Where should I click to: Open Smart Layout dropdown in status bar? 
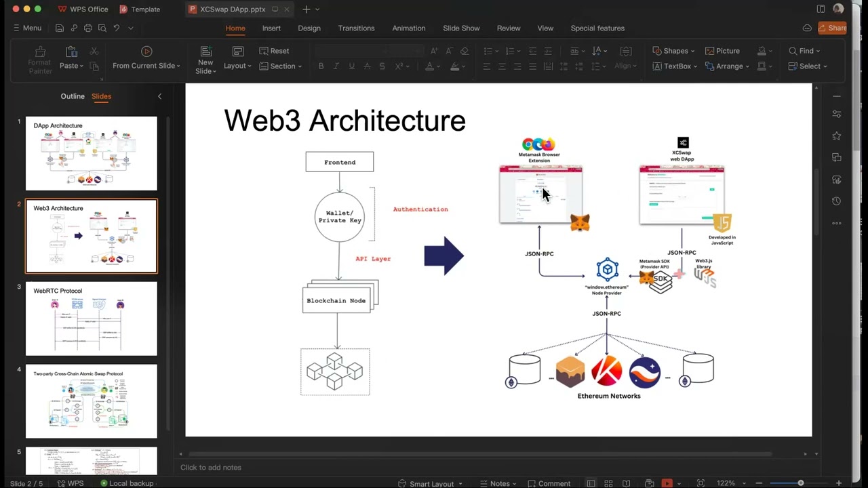click(431, 483)
